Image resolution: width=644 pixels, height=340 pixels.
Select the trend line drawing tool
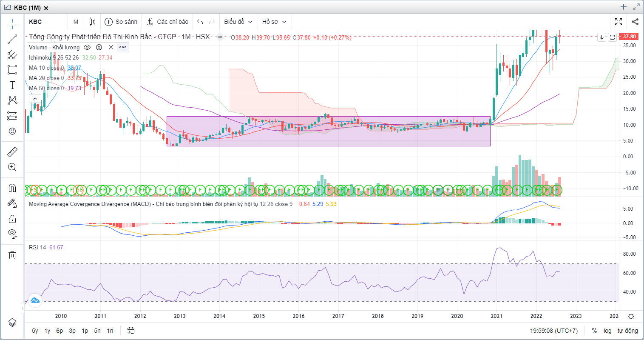coord(12,39)
